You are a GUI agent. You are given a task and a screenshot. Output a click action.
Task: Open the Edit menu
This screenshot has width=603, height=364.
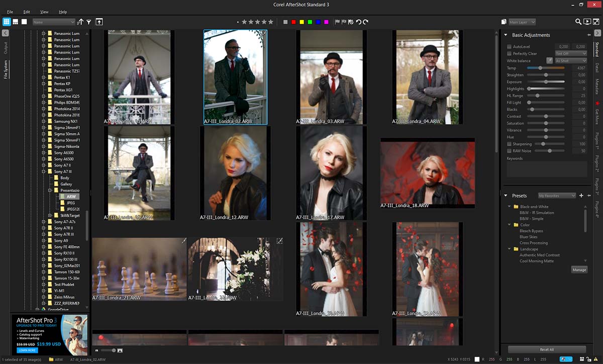coord(27,12)
